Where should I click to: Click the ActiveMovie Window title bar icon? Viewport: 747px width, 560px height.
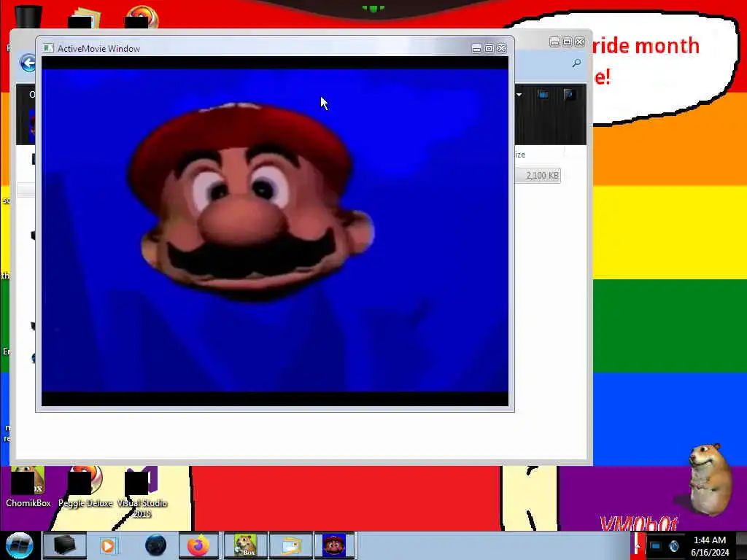(48, 48)
